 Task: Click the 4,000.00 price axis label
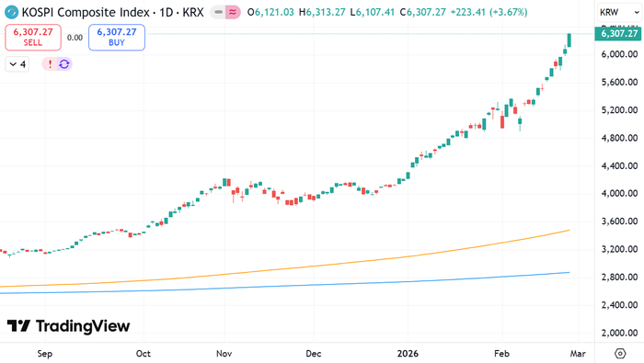pyautogui.click(x=619, y=193)
